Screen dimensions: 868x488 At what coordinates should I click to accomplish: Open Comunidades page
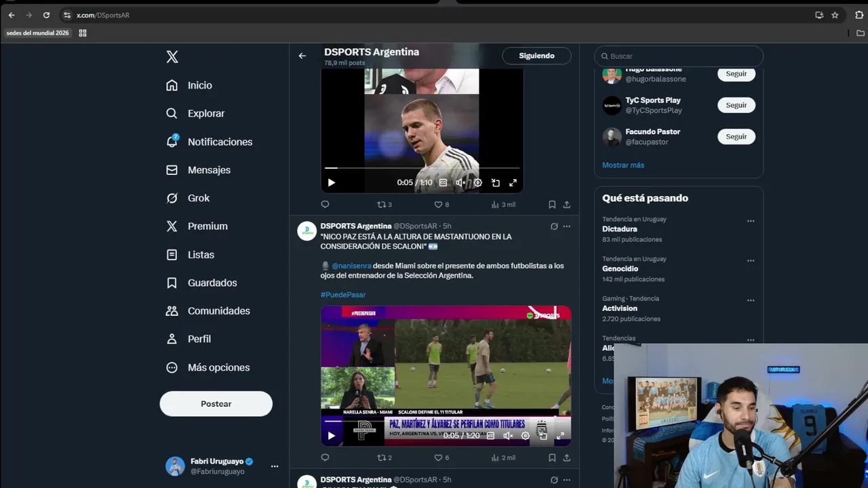click(209, 311)
